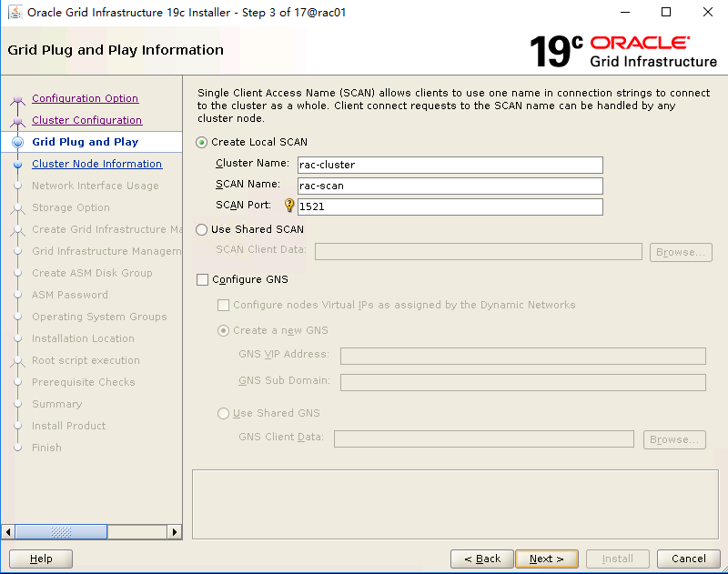Click the ASM Password step

tap(70, 295)
